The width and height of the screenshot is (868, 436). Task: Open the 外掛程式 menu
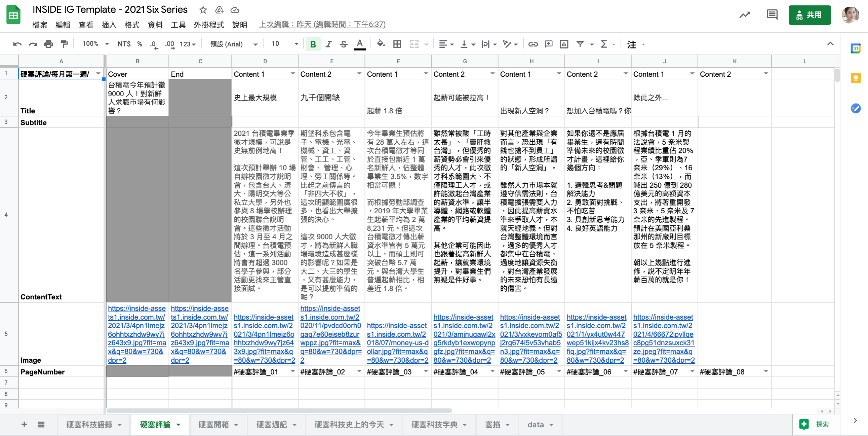pyautogui.click(x=209, y=25)
